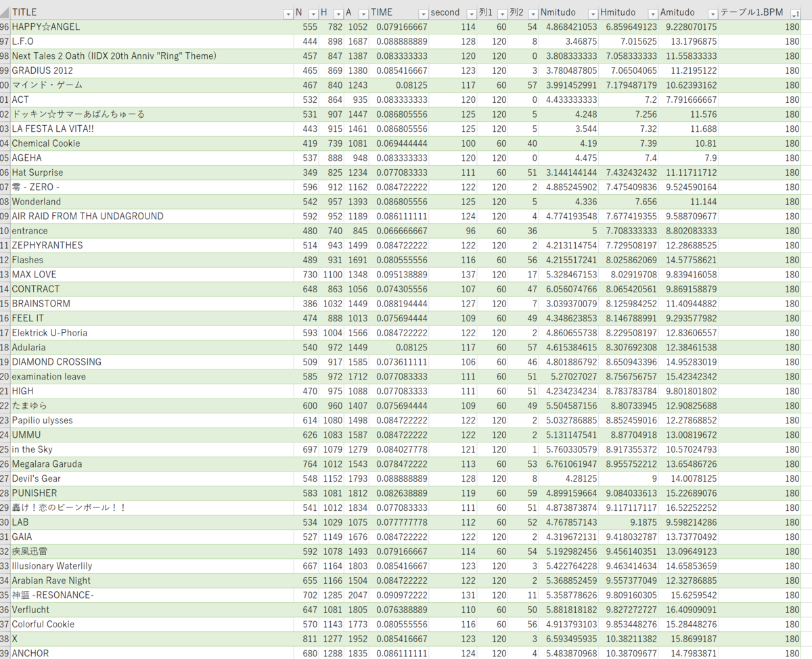Viewport: 812px width, 659px height.
Task: Select the 零 - ZERO - title cell
Action: [152, 187]
